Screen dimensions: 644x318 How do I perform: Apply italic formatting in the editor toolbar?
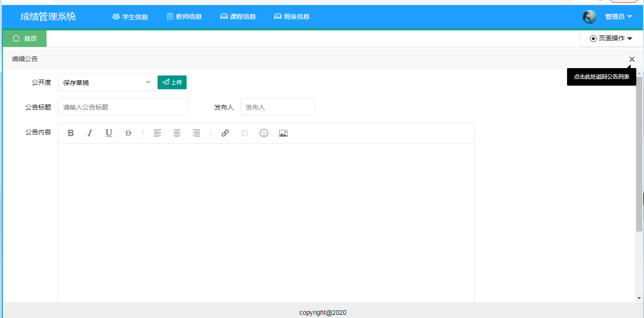pyautogui.click(x=90, y=133)
